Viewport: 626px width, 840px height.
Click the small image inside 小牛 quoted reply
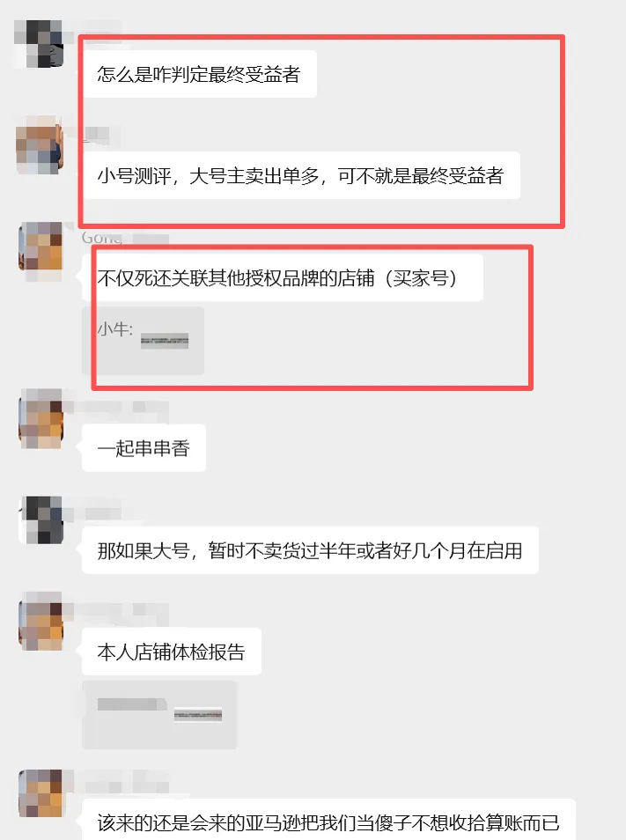pos(165,341)
